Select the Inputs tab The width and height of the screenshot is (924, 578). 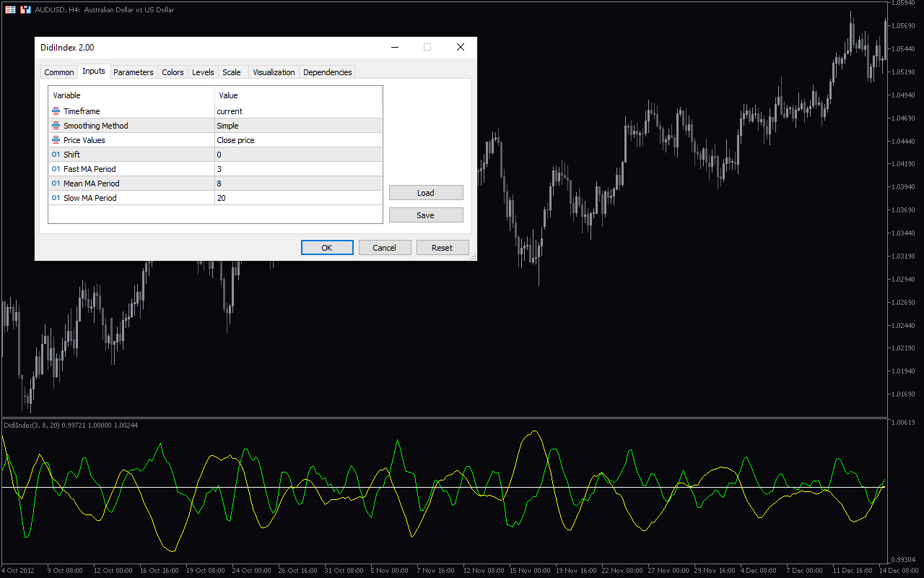[x=94, y=71]
